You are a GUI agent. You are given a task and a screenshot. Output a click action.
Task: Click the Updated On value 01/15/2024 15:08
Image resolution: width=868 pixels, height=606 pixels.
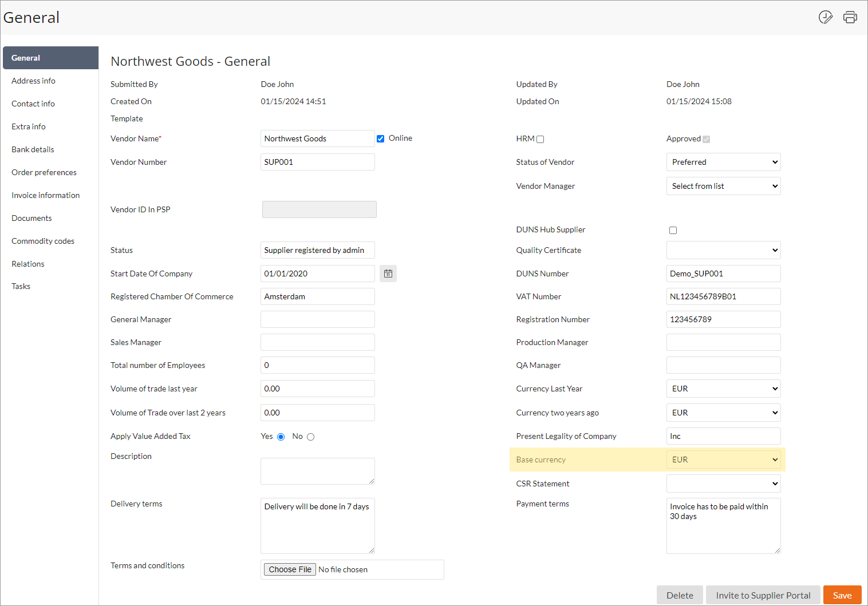699,101
